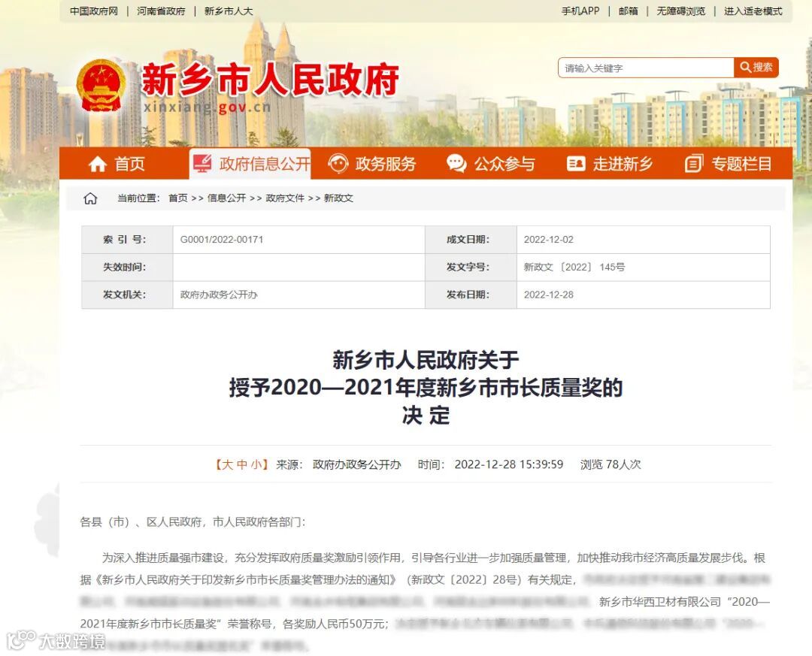This screenshot has width=812, height=656.
Task: Click 发文机关 value 政府办政务公开办
Action: 219,295
